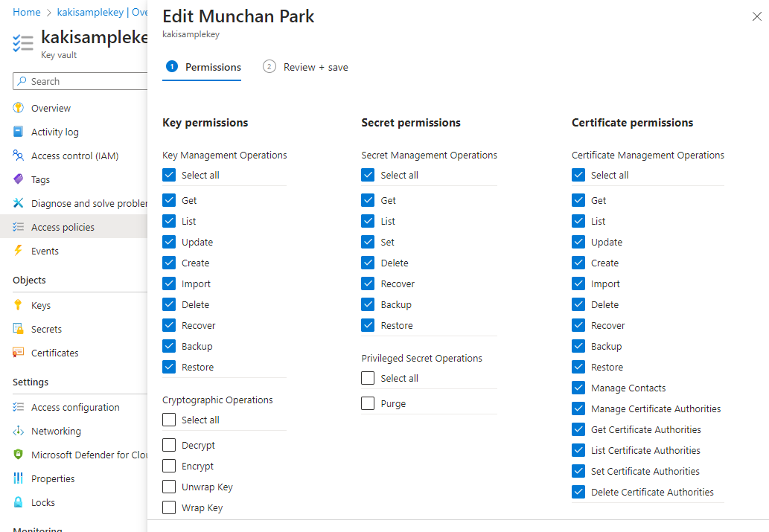Click the Access control (IAM) people icon
The image size is (769, 532).
18,156
